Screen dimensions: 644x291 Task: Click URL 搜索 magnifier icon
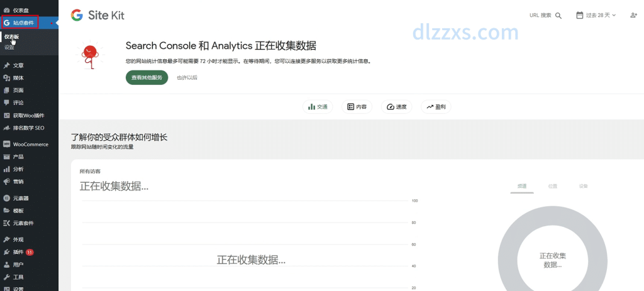point(558,16)
